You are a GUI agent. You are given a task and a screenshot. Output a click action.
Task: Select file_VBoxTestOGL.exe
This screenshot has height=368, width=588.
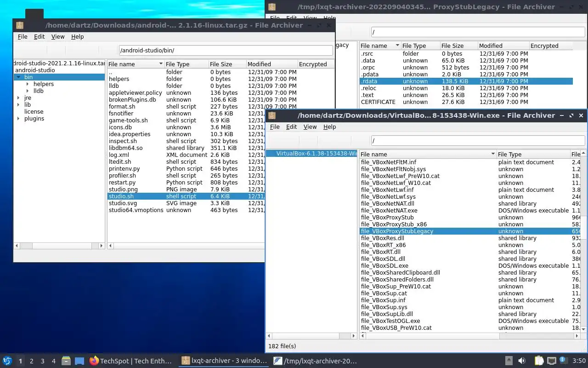pos(390,321)
